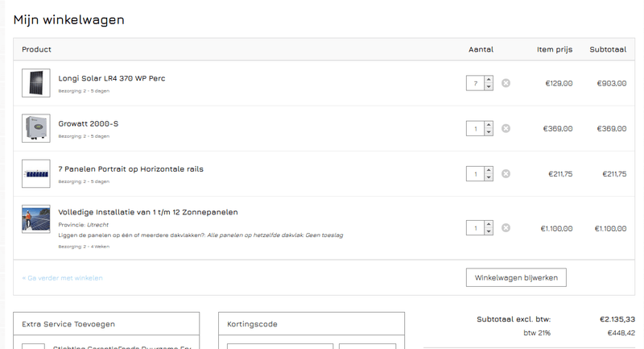Click Mijn winkelwagen page title
The height and width of the screenshot is (349, 644).
pos(68,19)
